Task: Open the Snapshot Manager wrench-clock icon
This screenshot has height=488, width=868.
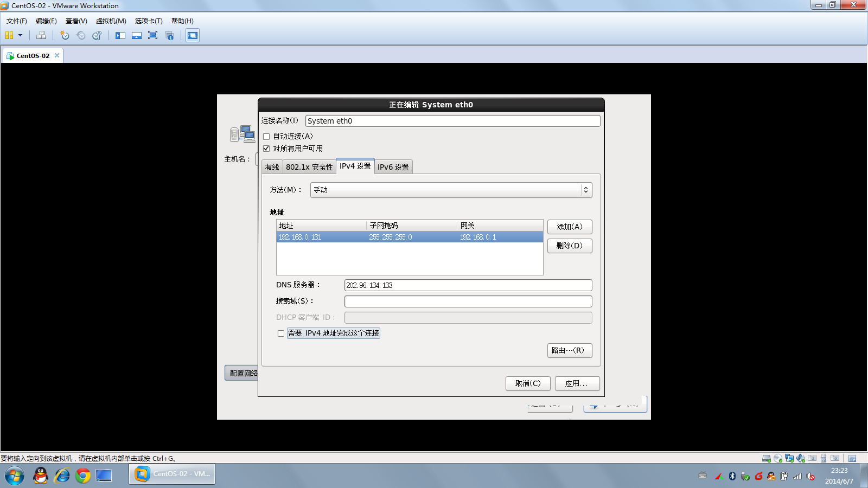Action: pyautogui.click(x=97, y=35)
